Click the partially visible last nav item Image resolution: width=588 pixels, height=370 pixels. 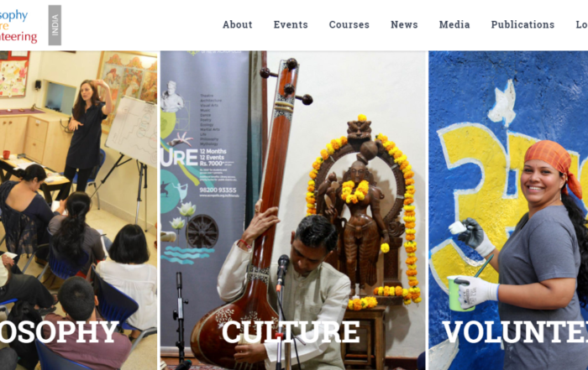[581, 24]
